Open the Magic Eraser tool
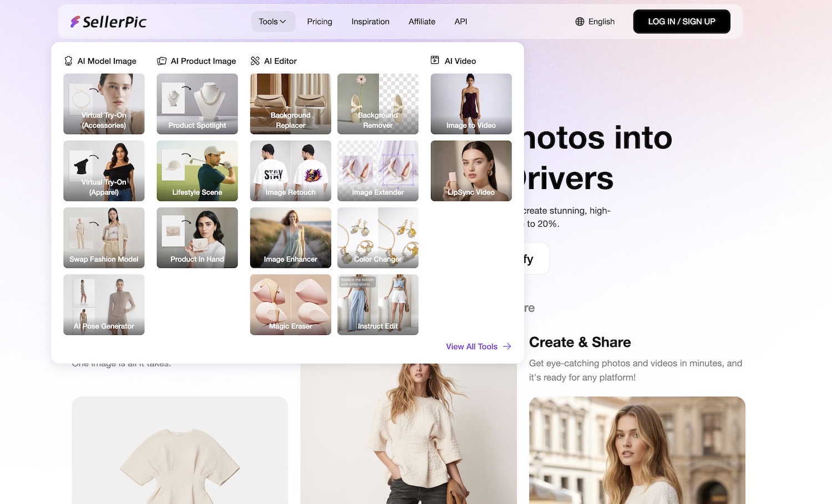Image resolution: width=832 pixels, height=504 pixels. pyautogui.click(x=290, y=304)
